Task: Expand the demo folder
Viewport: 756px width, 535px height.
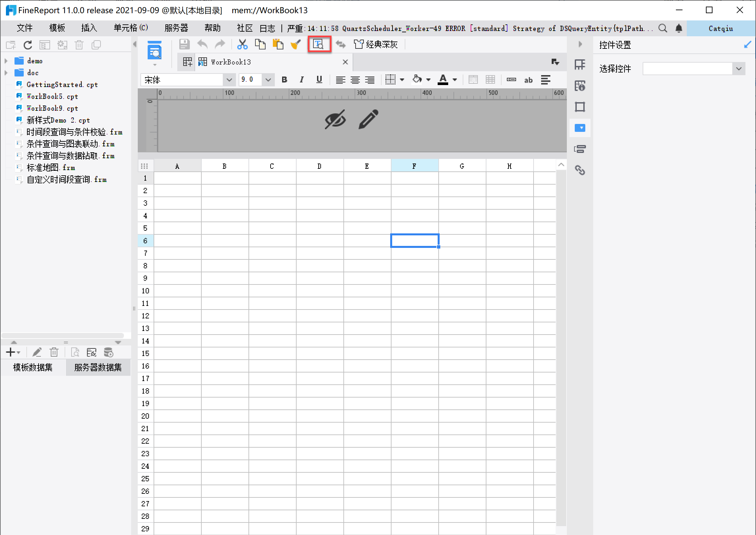Action: [6, 61]
